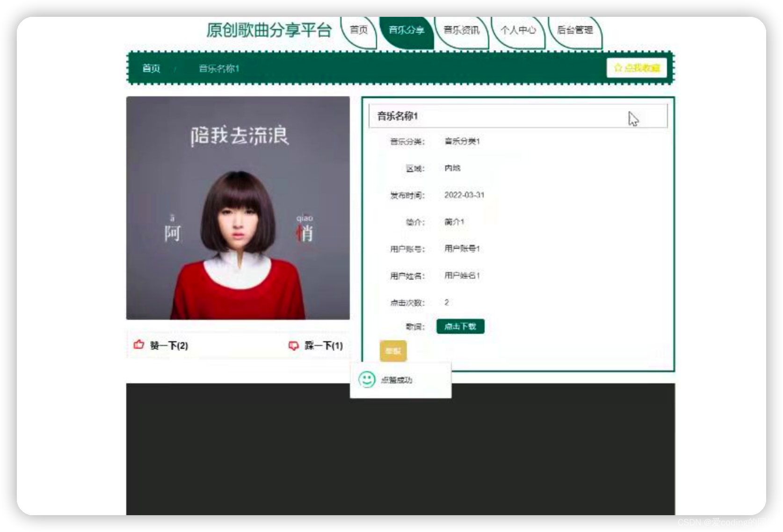Click the 音乐名称1 title header
The width and height of the screenshot is (783, 532).
tap(518, 116)
